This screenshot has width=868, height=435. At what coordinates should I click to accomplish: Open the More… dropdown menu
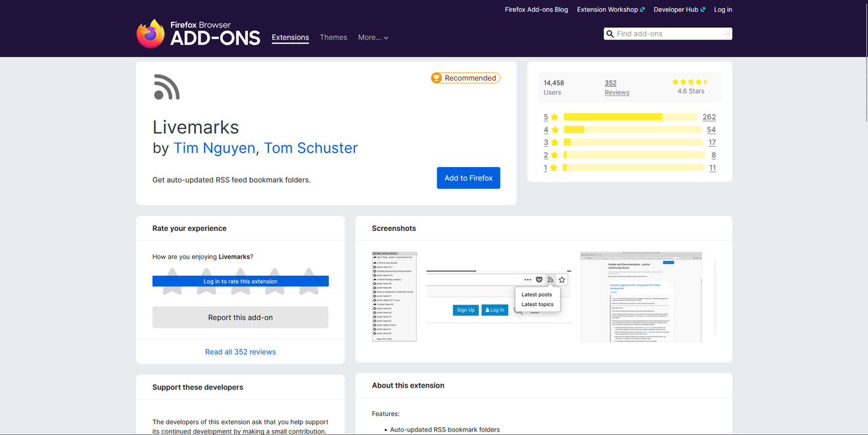pos(373,38)
